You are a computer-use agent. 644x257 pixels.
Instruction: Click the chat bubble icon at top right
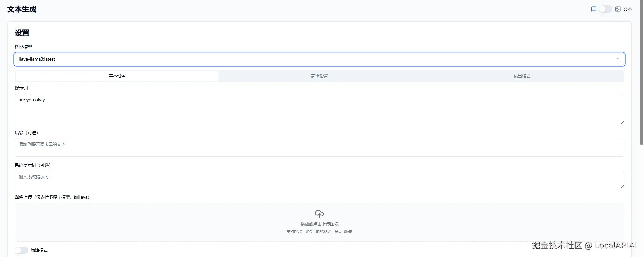(x=593, y=9)
